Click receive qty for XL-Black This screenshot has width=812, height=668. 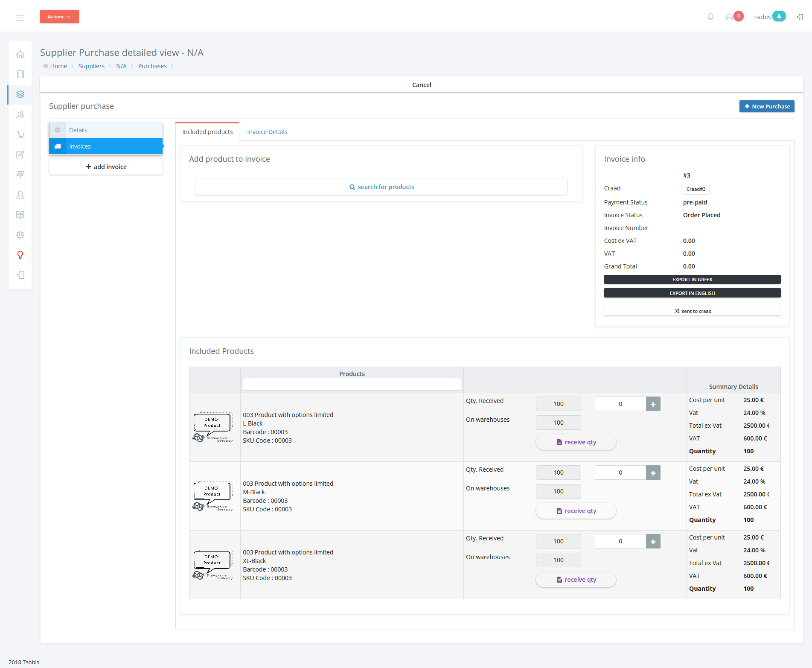(x=576, y=580)
